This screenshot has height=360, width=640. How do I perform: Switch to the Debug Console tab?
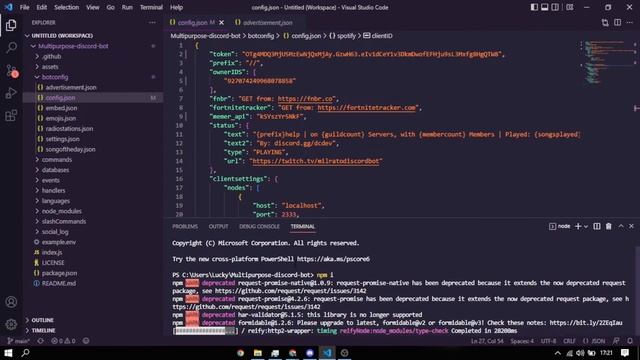259,227
